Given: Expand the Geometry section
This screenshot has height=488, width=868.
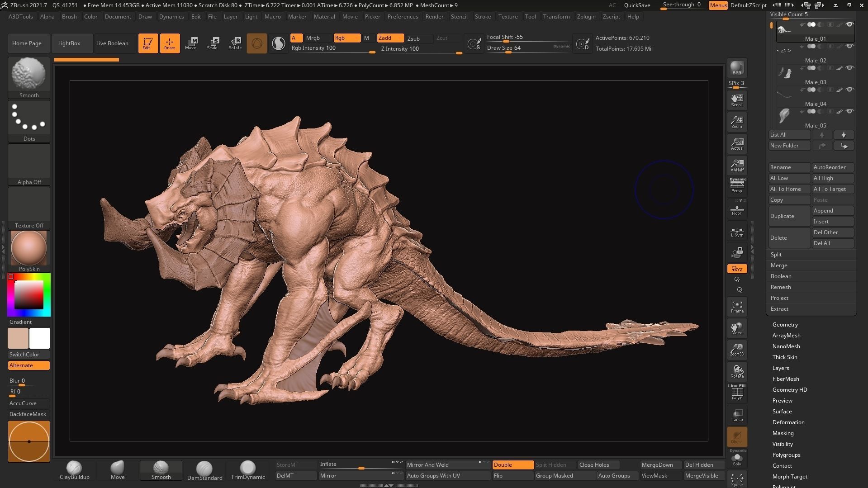Looking at the screenshot, I should [x=785, y=324].
